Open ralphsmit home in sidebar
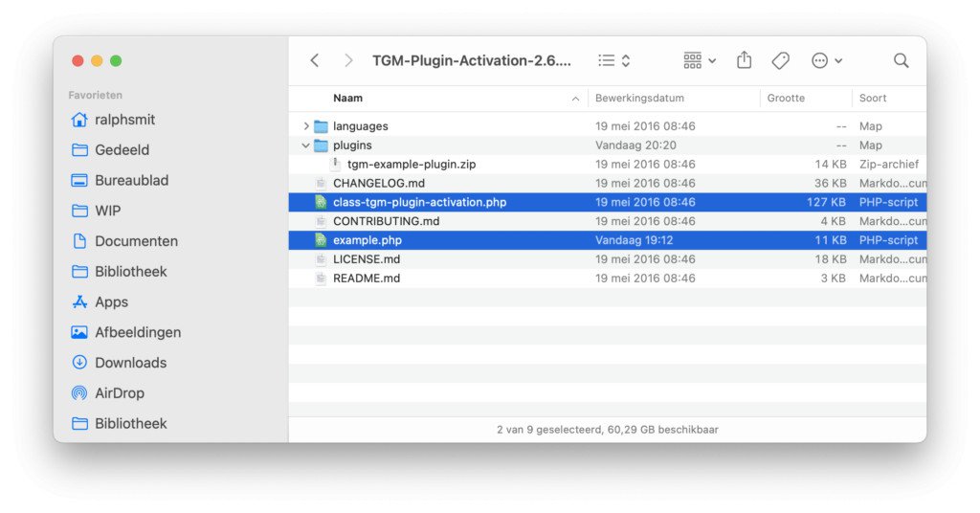The width and height of the screenshot is (980, 513). (x=113, y=120)
